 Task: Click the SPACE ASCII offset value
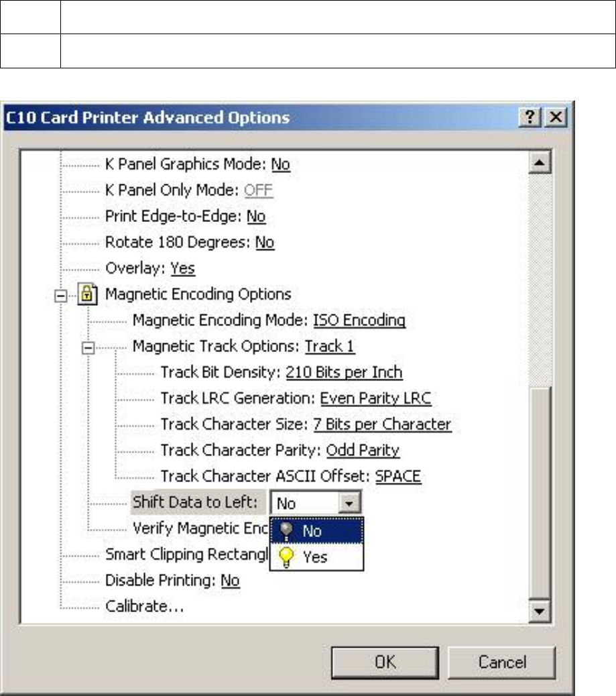(x=398, y=476)
